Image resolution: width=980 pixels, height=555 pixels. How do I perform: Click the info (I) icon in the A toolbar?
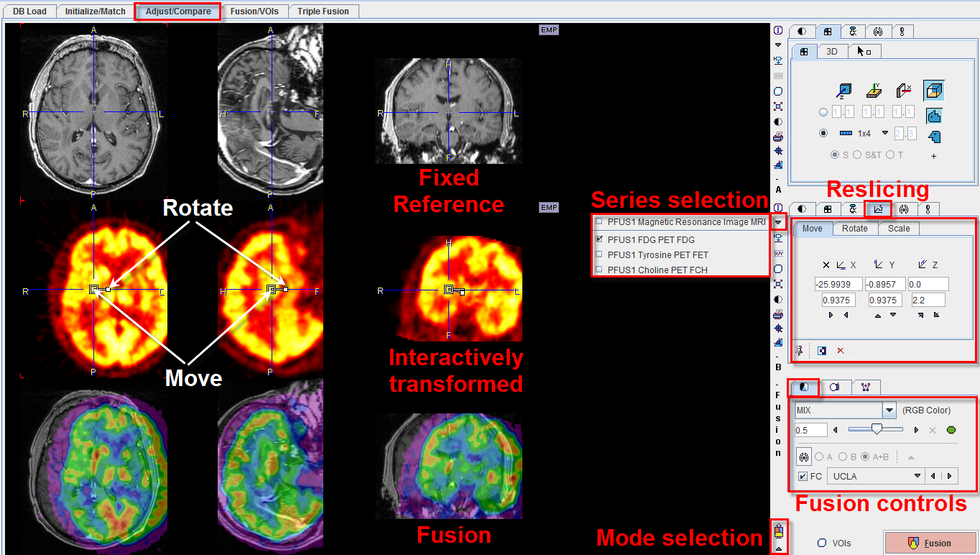coord(778,30)
